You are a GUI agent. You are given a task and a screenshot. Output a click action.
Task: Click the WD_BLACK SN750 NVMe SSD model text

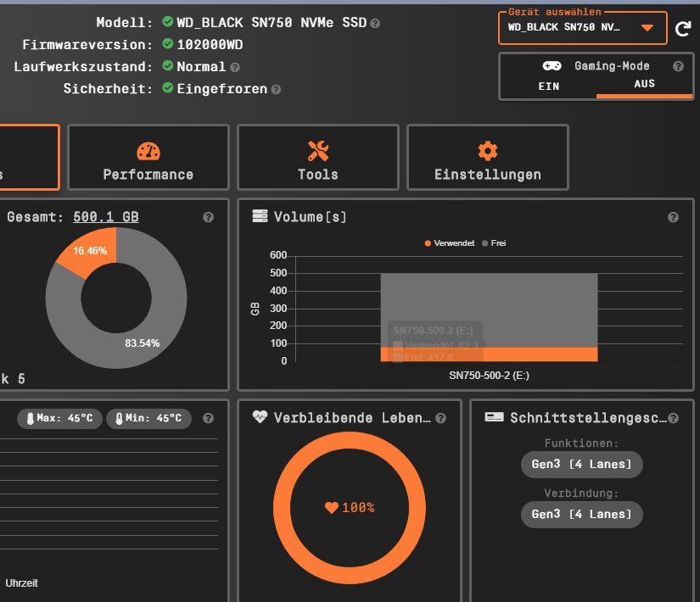coord(272,22)
